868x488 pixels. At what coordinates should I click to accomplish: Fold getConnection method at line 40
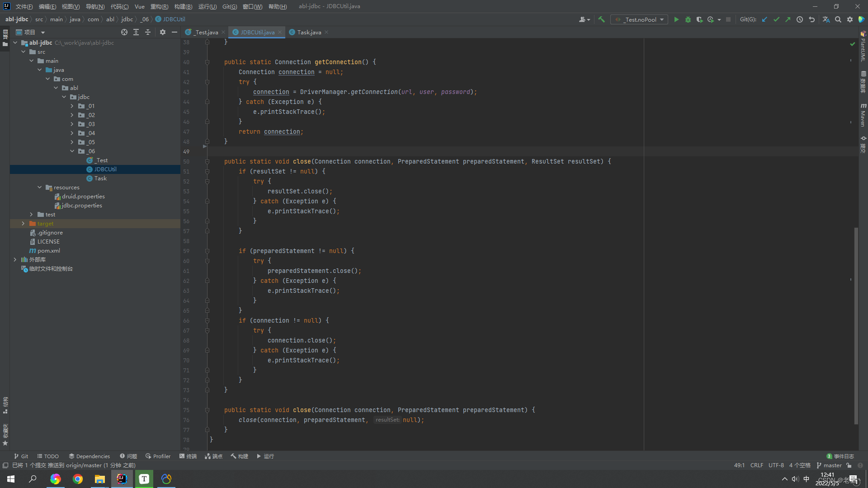pos(207,62)
